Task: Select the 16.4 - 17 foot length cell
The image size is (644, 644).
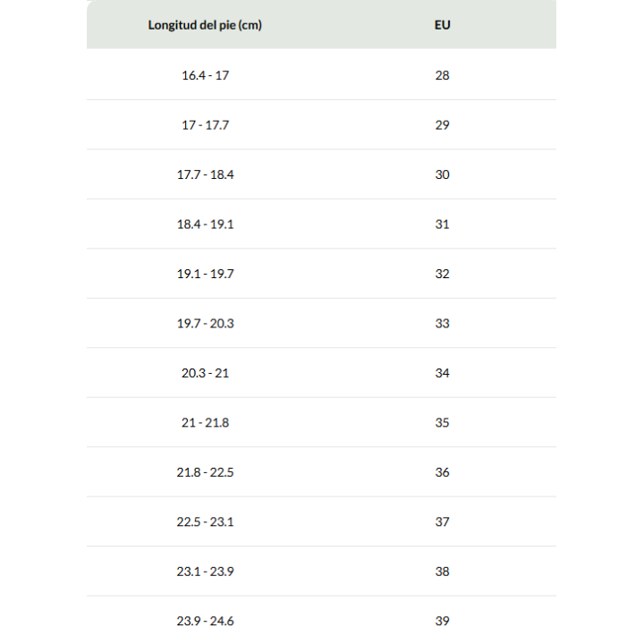Action: [x=205, y=75]
